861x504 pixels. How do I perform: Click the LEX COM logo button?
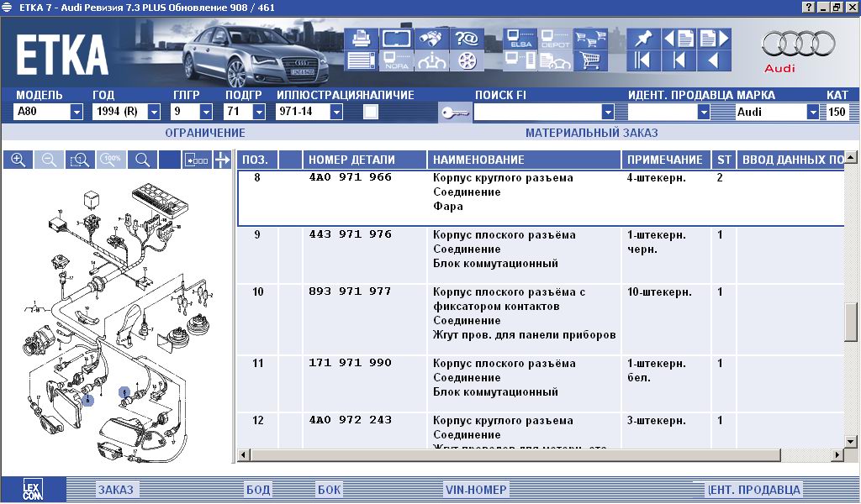[33, 489]
